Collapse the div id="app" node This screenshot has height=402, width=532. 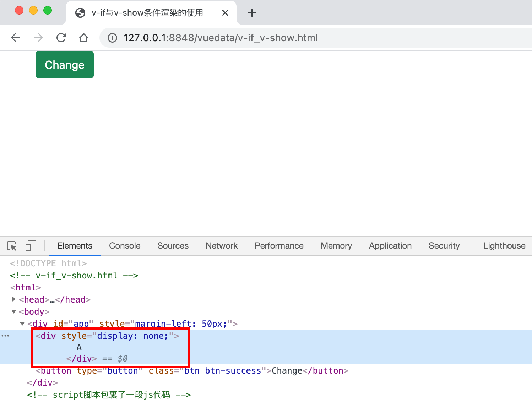(22, 324)
